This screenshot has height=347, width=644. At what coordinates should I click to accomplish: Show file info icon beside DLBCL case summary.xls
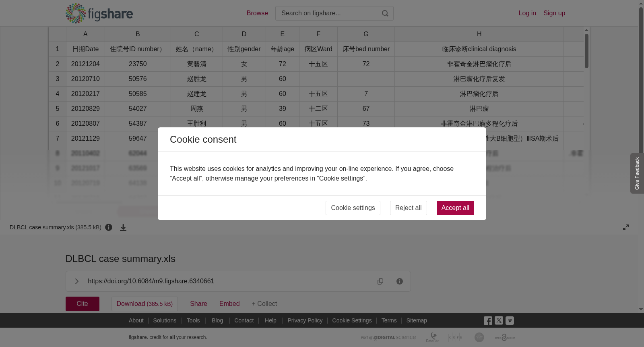(109, 227)
